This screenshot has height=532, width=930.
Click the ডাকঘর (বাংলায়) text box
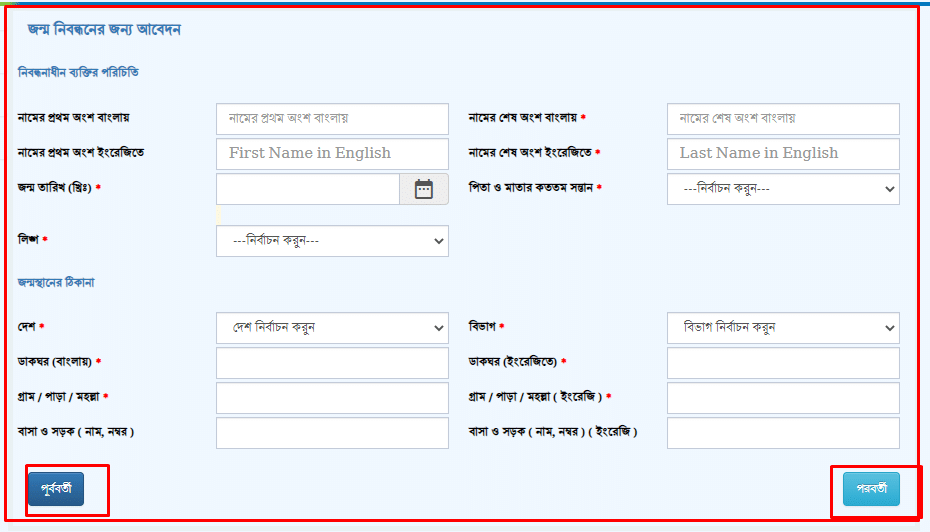pos(332,363)
